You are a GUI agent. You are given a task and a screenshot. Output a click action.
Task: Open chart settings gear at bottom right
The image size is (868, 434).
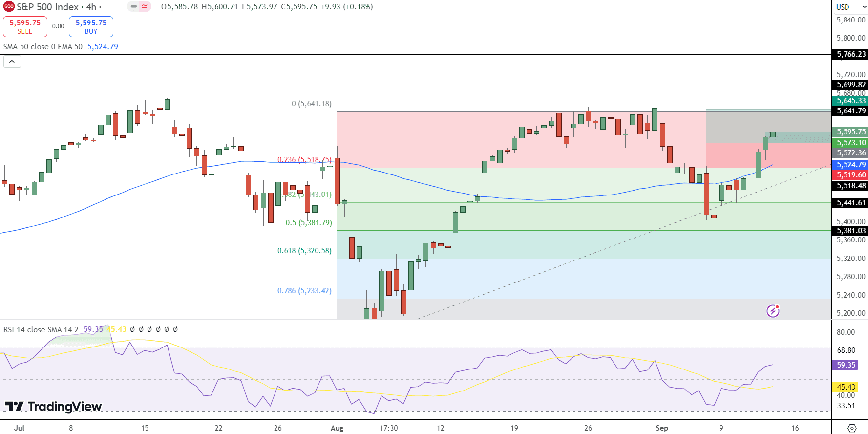[x=851, y=428]
